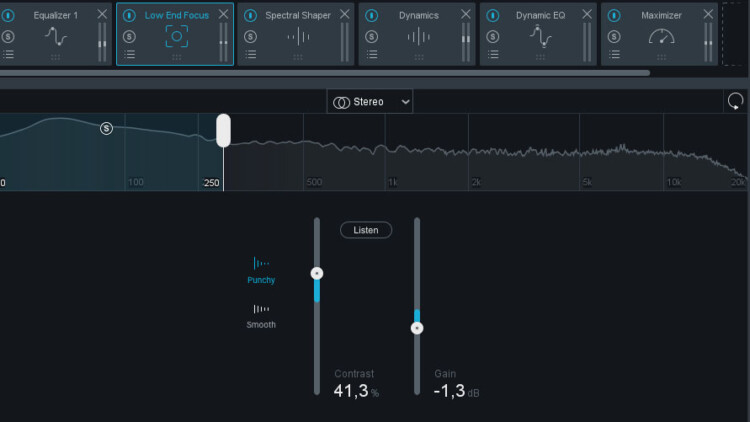Toggle power for the Maximizer module
750x422 pixels.
(614, 16)
